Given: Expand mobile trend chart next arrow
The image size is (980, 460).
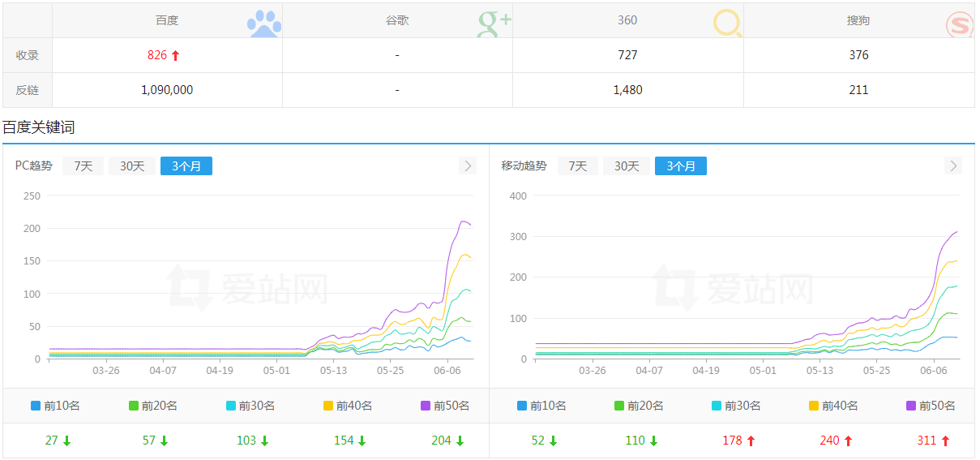Looking at the screenshot, I should [953, 166].
